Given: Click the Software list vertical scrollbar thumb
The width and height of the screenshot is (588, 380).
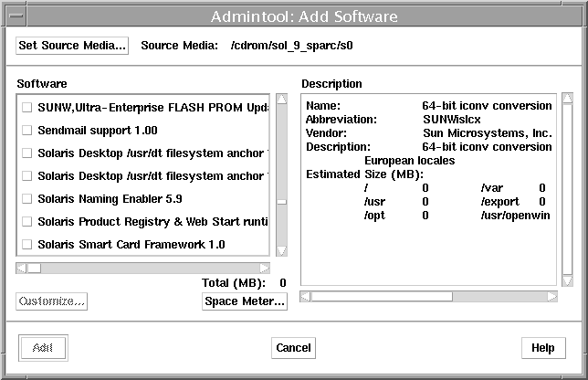Looking at the screenshot, I should (281, 202).
